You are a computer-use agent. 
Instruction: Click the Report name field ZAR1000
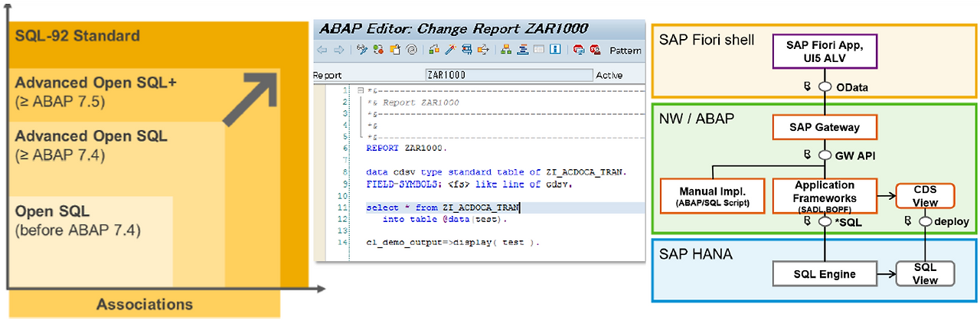509,75
